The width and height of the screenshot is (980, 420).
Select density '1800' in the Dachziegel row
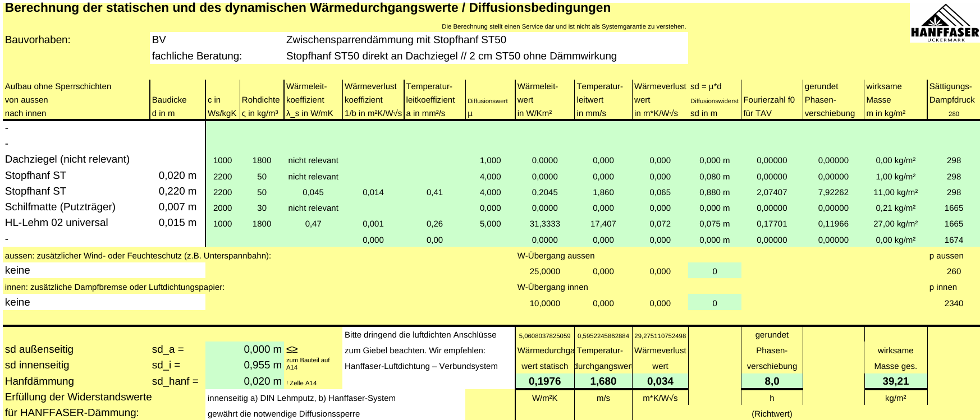[x=262, y=160]
